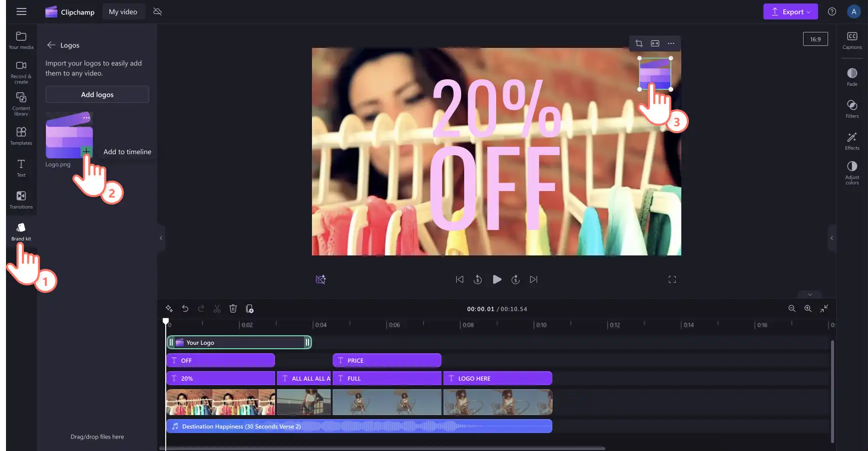Click the 0:04 timeline ruler mark
The width and height of the screenshot is (868, 451).
pos(321,325)
